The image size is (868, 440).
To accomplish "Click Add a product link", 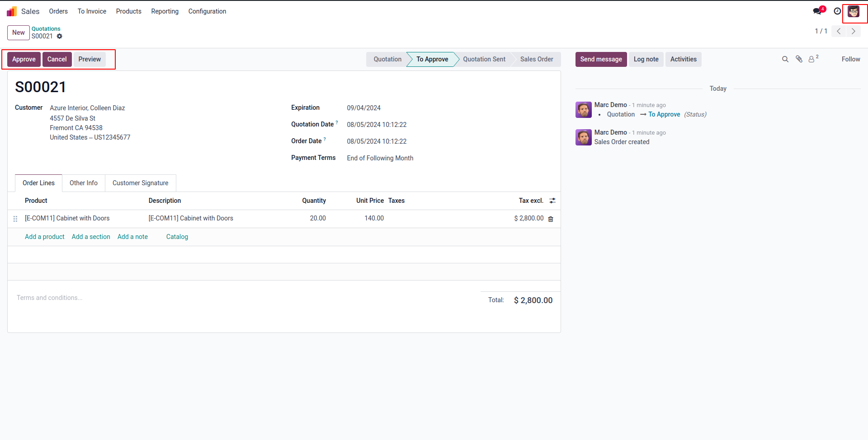I will click(x=45, y=237).
